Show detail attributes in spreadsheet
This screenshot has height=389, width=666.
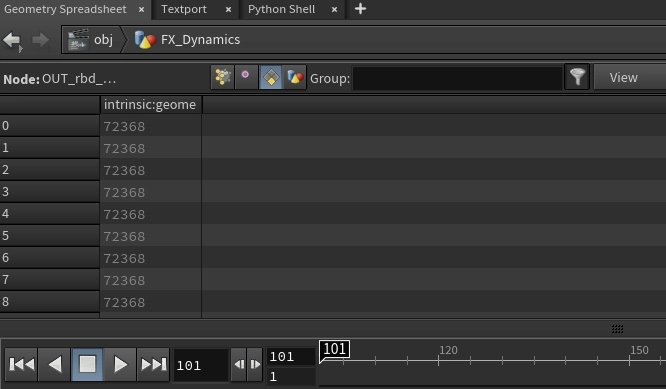[x=295, y=77]
